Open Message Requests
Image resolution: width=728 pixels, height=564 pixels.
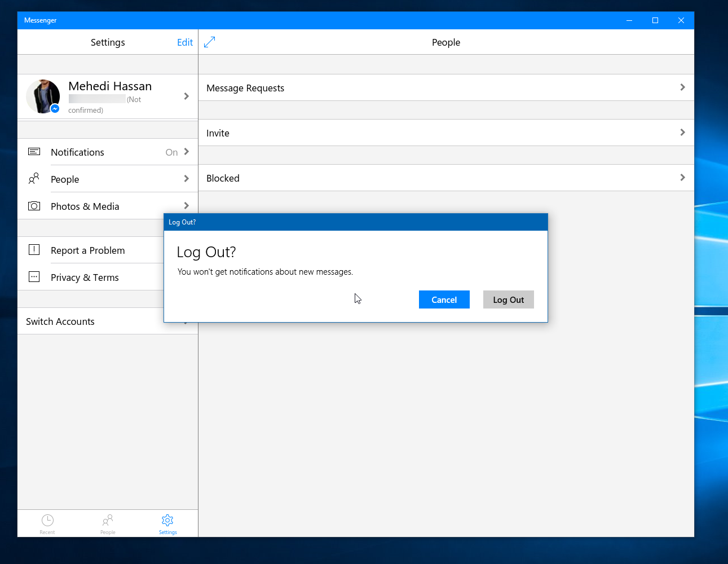point(446,87)
